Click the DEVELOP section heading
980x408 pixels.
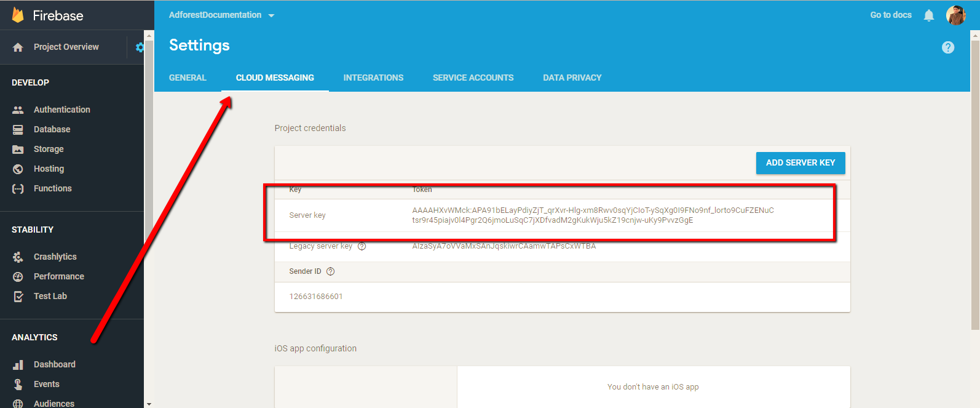pyautogui.click(x=30, y=82)
